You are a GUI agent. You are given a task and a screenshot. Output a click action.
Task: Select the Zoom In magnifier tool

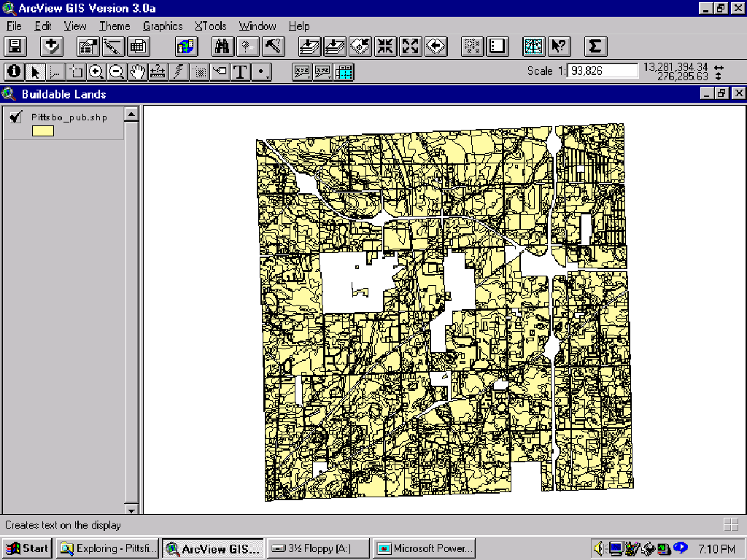click(96, 72)
